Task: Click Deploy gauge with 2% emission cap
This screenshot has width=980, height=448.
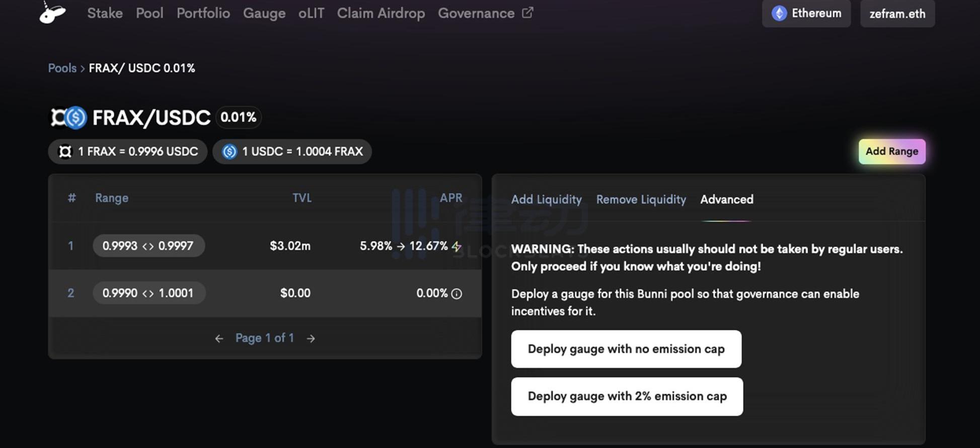Action: coord(627,396)
